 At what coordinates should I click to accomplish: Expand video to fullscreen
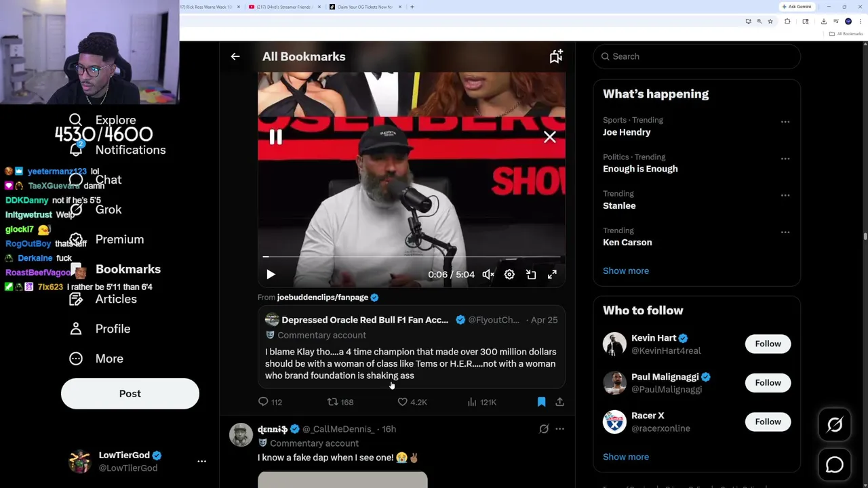click(552, 274)
